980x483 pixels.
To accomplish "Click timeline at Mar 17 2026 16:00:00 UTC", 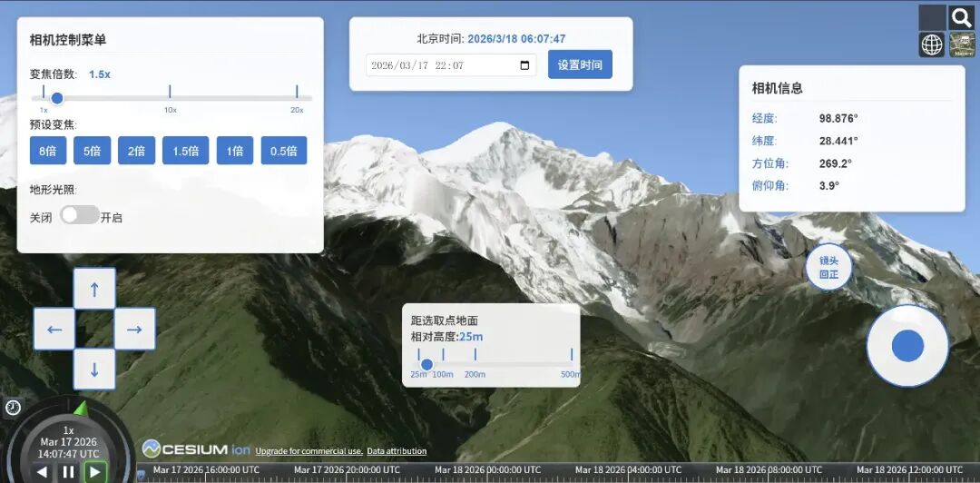I will click(x=206, y=470).
